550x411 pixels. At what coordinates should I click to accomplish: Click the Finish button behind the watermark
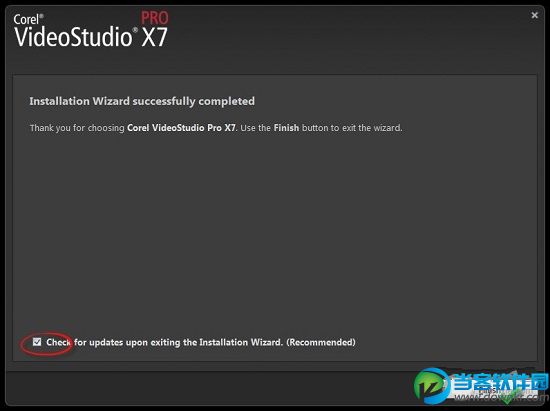click(x=493, y=391)
